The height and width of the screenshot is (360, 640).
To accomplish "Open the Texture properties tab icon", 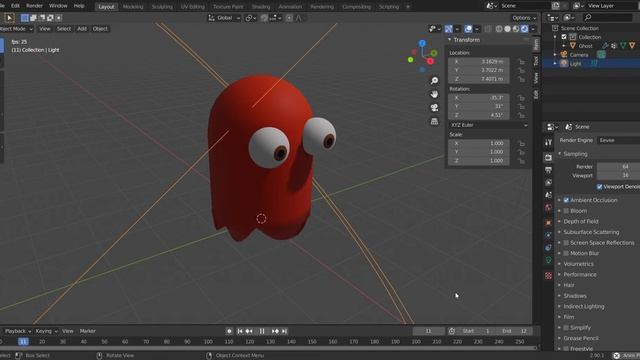I will (548, 276).
